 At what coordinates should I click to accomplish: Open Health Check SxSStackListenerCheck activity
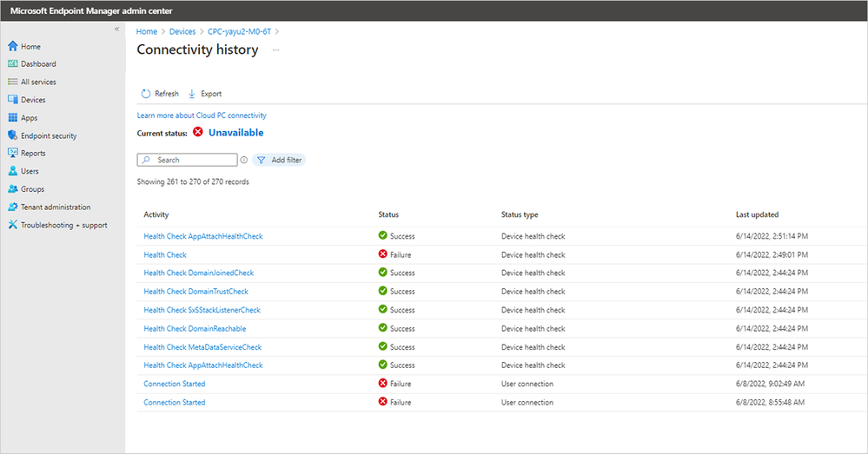tap(202, 310)
